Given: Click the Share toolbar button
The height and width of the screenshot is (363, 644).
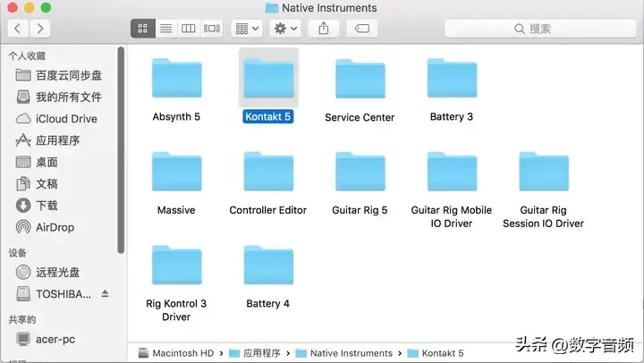Looking at the screenshot, I should click(324, 29).
